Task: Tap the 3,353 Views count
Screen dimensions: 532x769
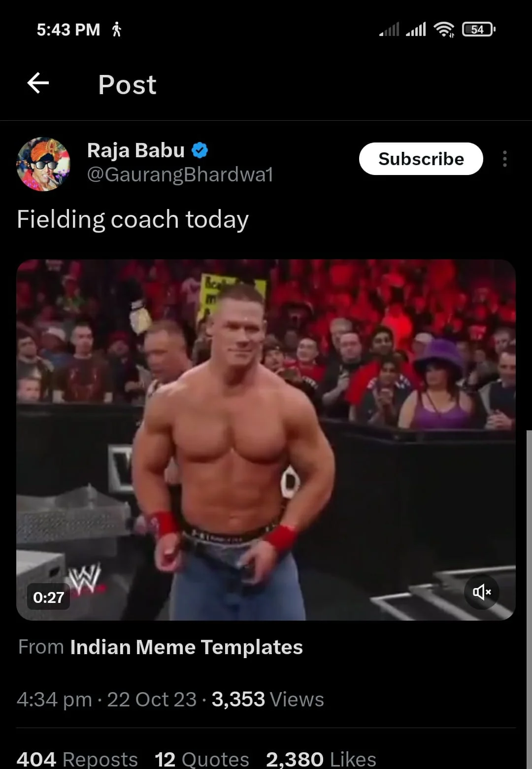Action: click(268, 699)
